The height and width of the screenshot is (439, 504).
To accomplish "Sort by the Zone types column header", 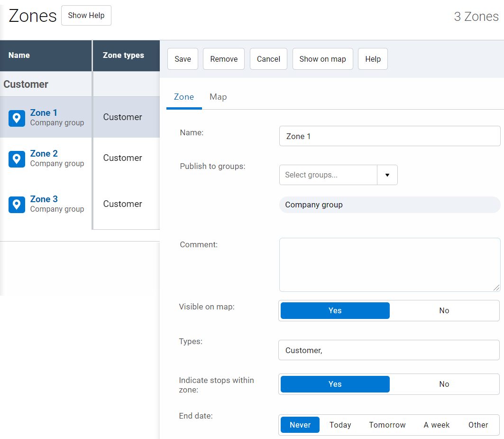I will point(126,56).
